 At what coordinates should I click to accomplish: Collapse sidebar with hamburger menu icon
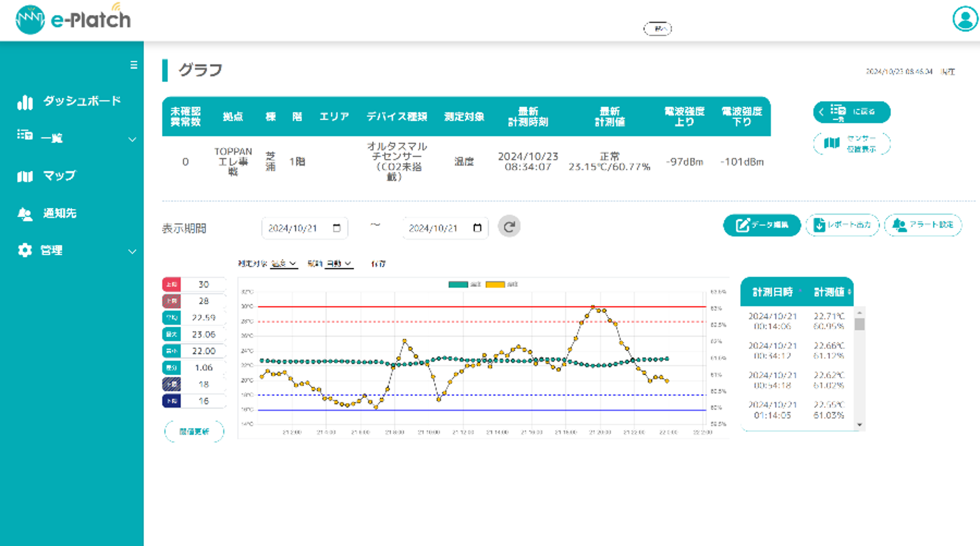134,65
